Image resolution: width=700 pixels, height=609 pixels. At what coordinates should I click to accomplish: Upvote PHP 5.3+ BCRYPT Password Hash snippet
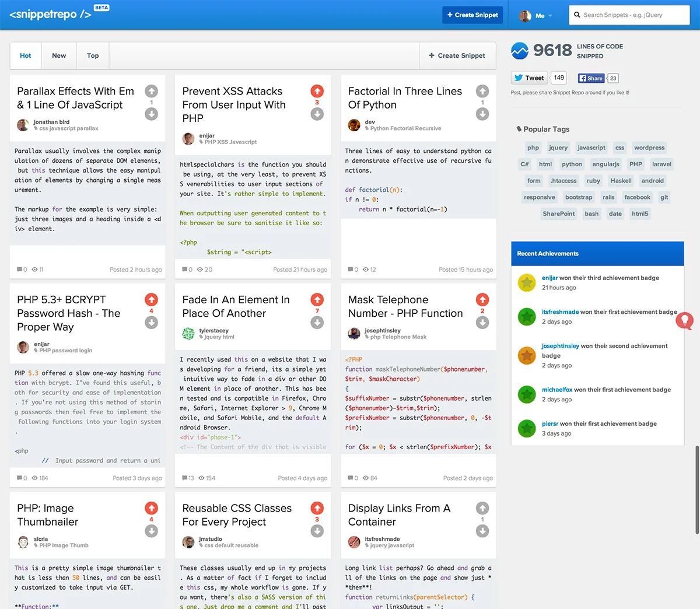152,299
